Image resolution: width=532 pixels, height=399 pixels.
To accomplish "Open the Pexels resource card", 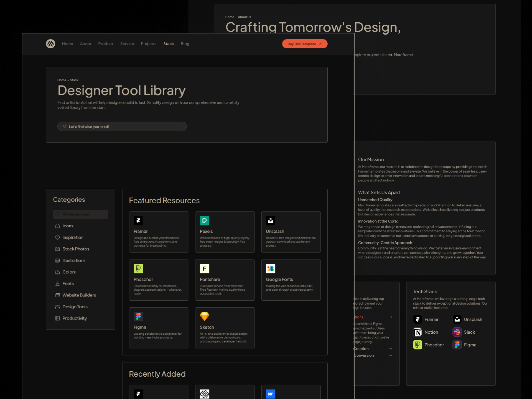I will tap(225, 232).
